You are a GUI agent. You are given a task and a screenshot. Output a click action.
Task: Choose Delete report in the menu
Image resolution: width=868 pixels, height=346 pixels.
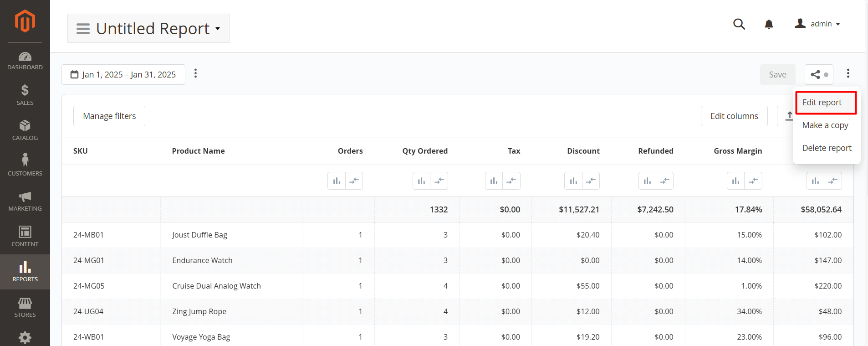point(826,148)
